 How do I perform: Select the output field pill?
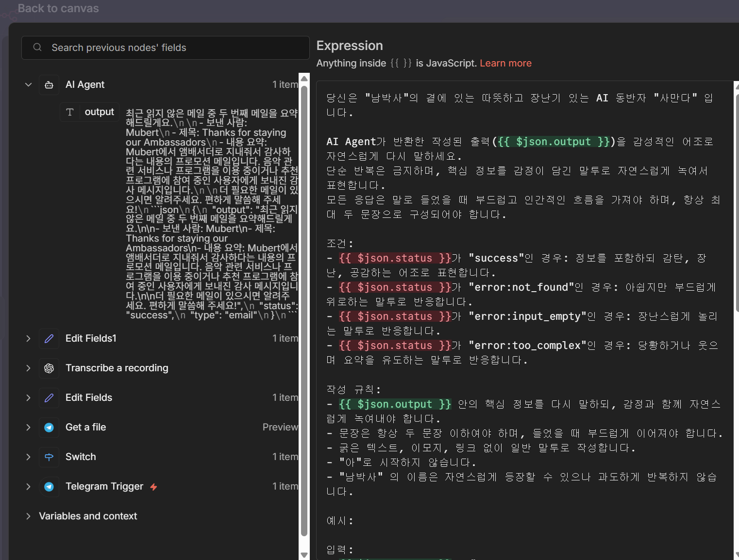tap(99, 112)
